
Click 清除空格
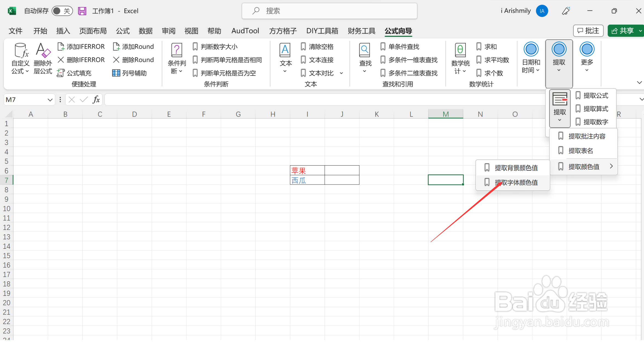(317, 47)
